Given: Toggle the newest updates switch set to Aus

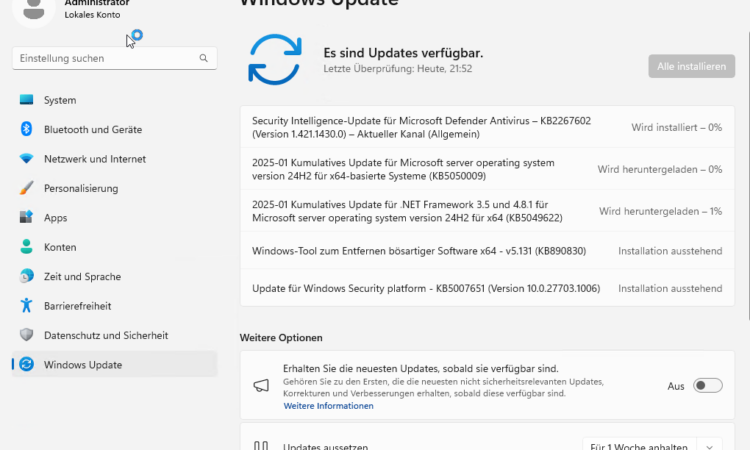Looking at the screenshot, I should [707, 385].
